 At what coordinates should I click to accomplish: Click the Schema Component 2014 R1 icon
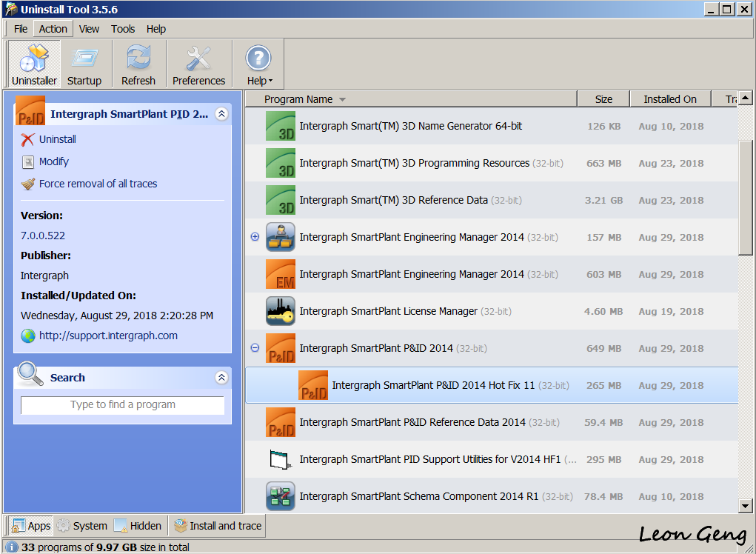tap(281, 497)
